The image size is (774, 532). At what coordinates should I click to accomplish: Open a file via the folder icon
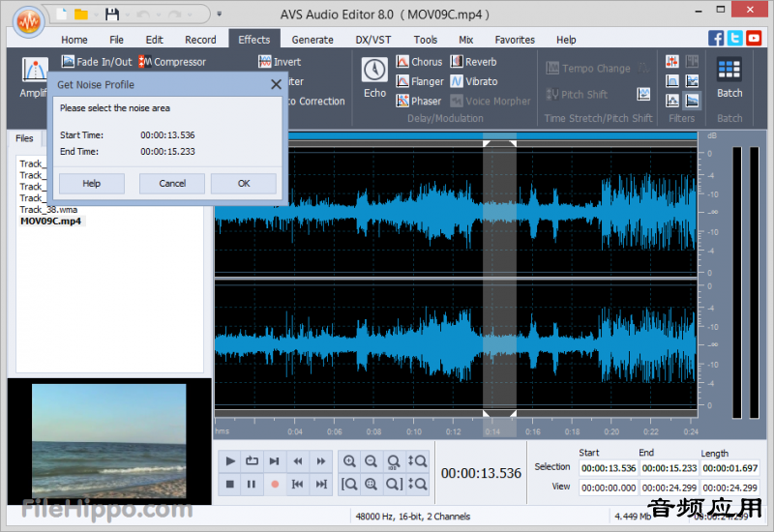pyautogui.click(x=81, y=15)
